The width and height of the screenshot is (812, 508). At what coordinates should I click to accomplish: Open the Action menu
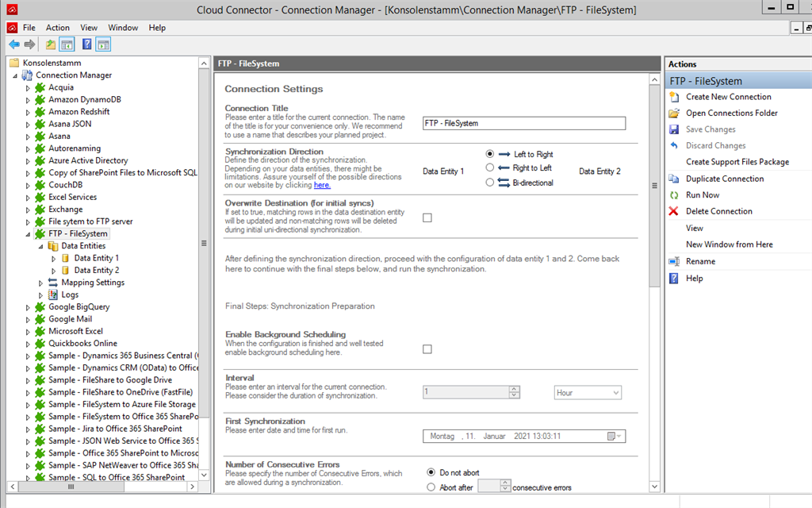click(x=58, y=28)
